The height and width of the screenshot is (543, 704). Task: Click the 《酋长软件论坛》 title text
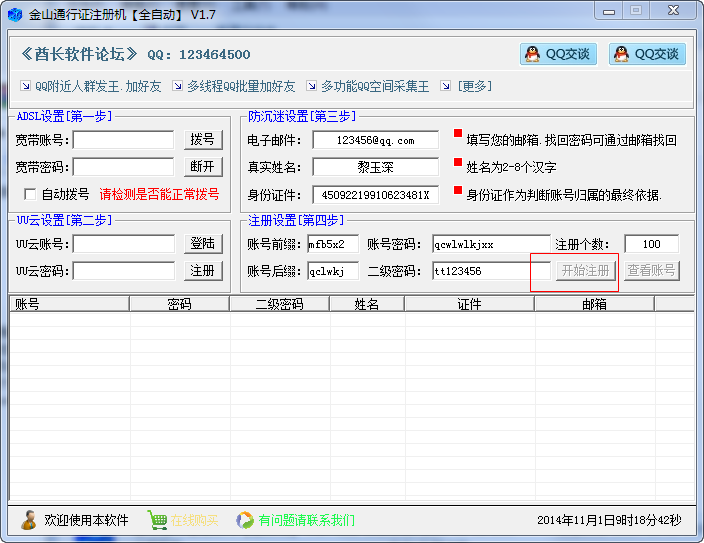pyautogui.click(x=79, y=54)
